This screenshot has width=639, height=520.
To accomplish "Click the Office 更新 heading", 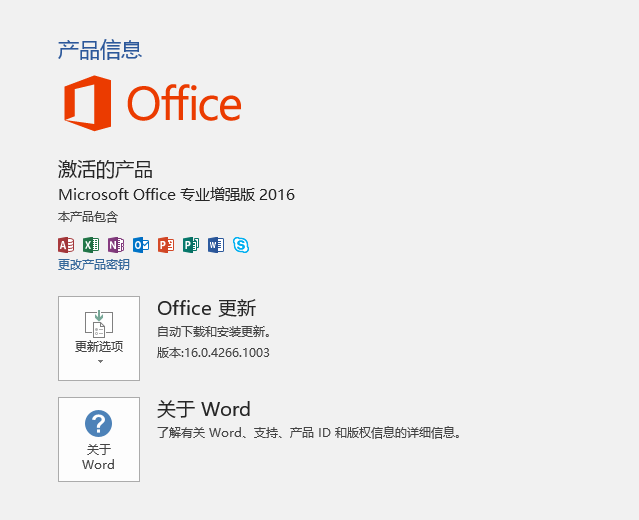I will click(x=207, y=308).
